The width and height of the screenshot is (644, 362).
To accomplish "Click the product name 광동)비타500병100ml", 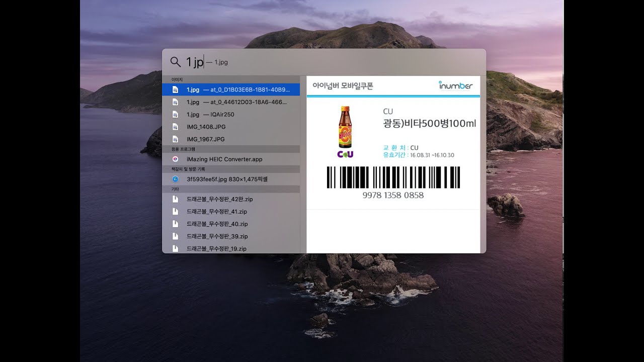I will pyautogui.click(x=429, y=124).
